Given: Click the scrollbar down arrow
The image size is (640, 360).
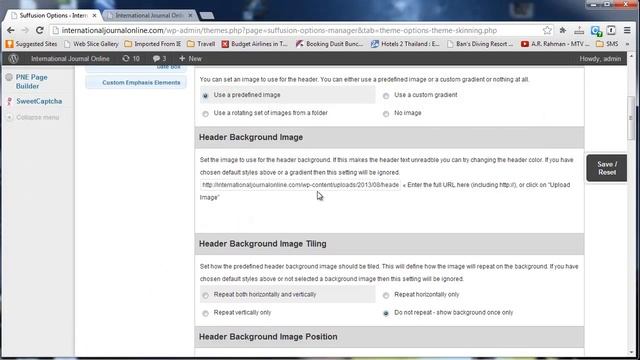Looking at the screenshot, I should click(631, 352).
